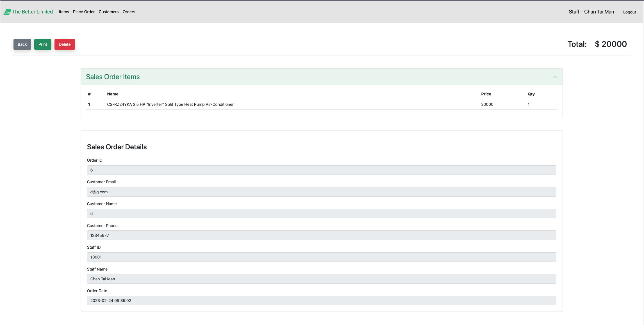Open the Items menu
This screenshot has height=325, width=644.
click(64, 12)
